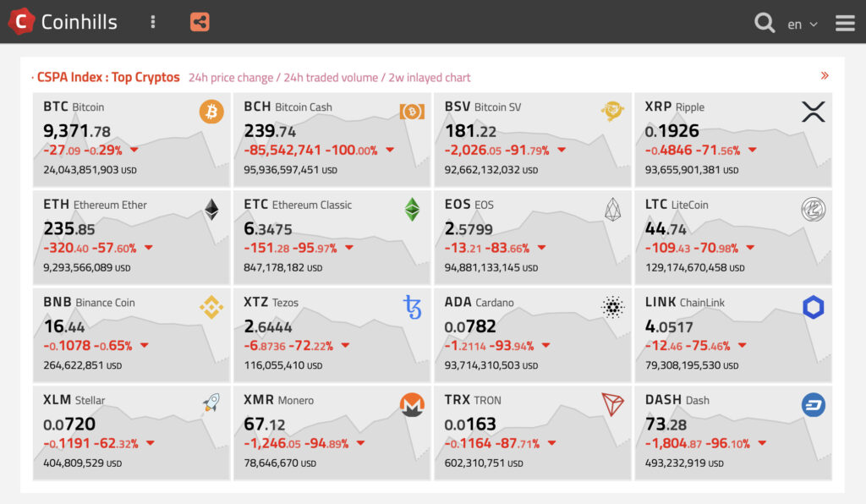Click the Bitcoin Cash logo icon
Viewport: 866px width, 504px height.
[x=412, y=112]
